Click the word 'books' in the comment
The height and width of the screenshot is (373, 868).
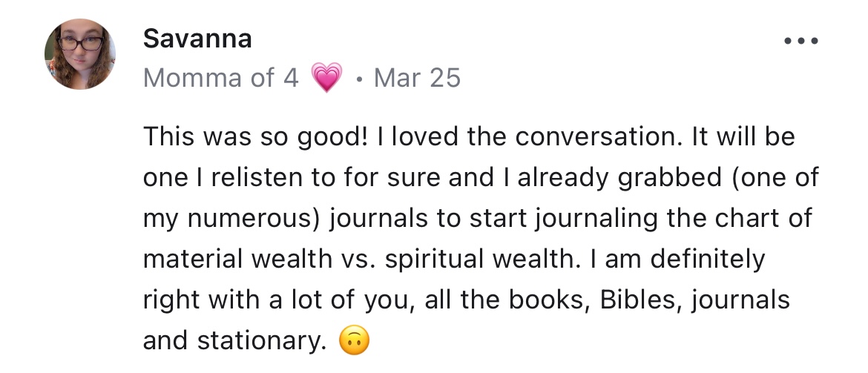click(549, 300)
